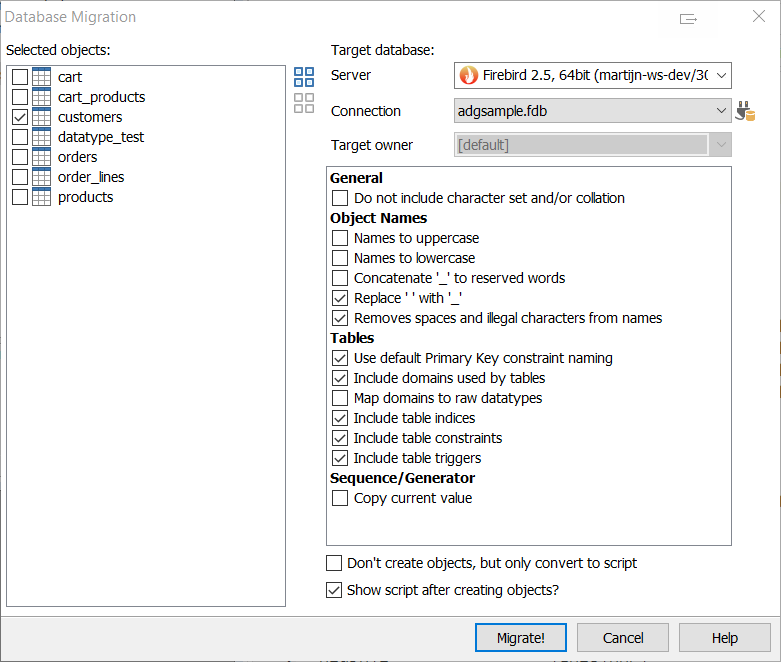Click the cart_products table icon
Screen dimensions: 781x662
(x=42, y=97)
